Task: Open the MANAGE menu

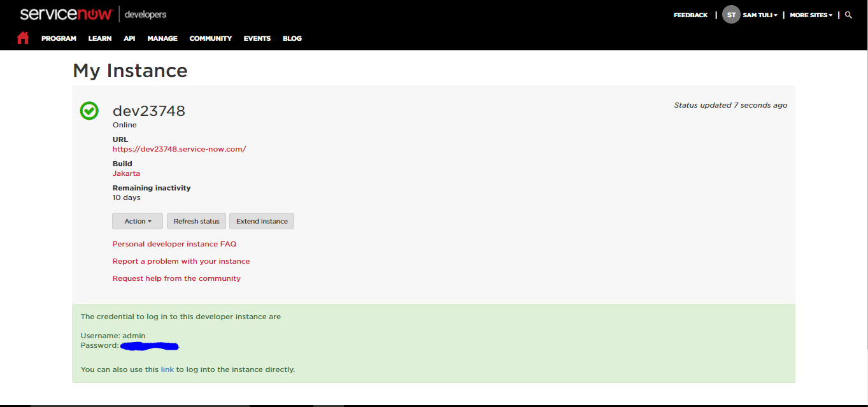Action: tap(162, 38)
